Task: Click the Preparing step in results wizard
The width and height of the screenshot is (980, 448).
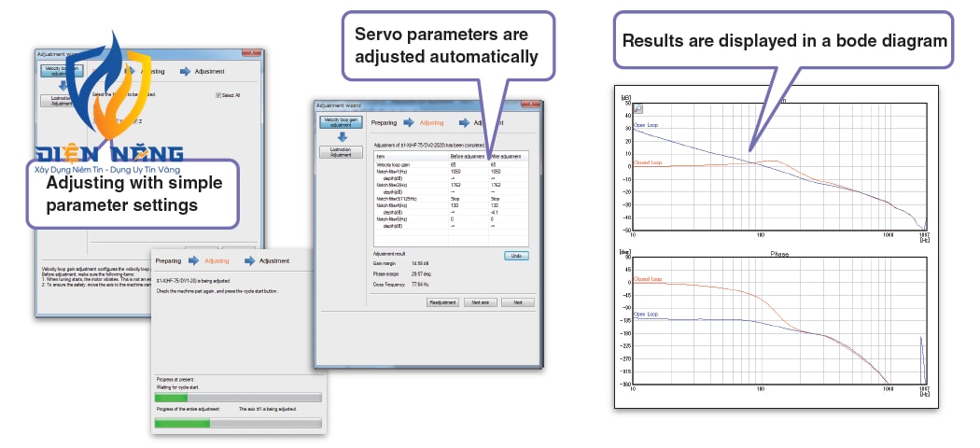Action: click(x=384, y=122)
